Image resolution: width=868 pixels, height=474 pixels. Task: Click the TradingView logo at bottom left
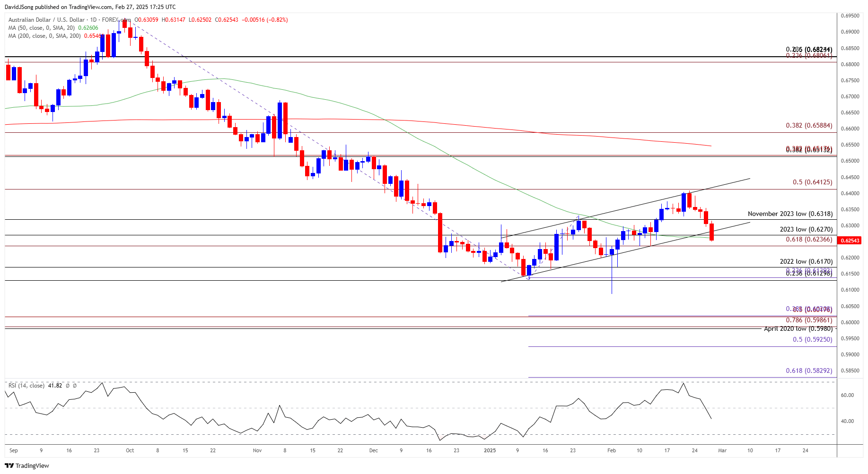coord(27,465)
